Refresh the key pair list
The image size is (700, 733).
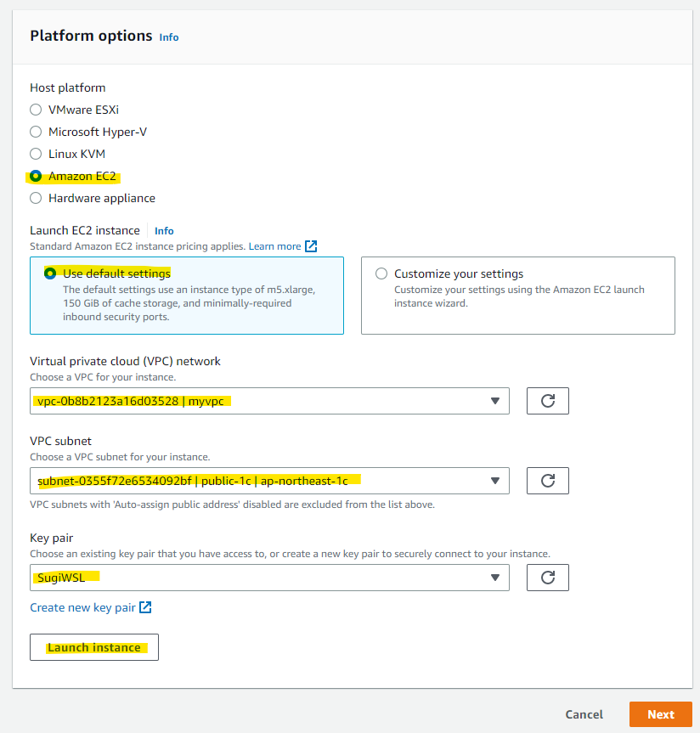pyautogui.click(x=547, y=577)
